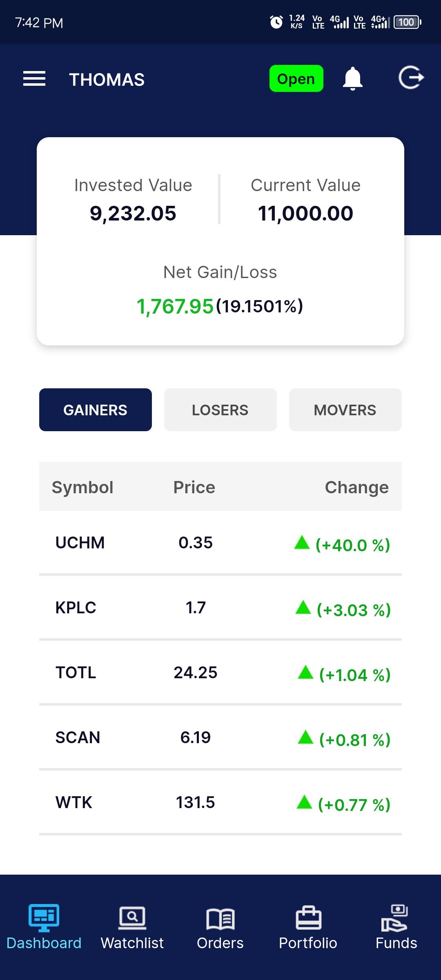Switch to the LOSERS tab

(220, 410)
